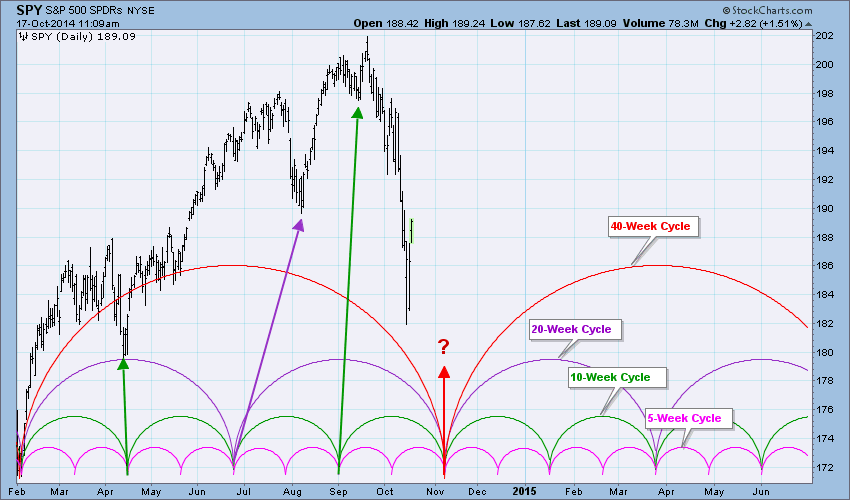Click the red question mark annotation
The width and height of the screenshot is (850, 500).
(x=444, y=347)
